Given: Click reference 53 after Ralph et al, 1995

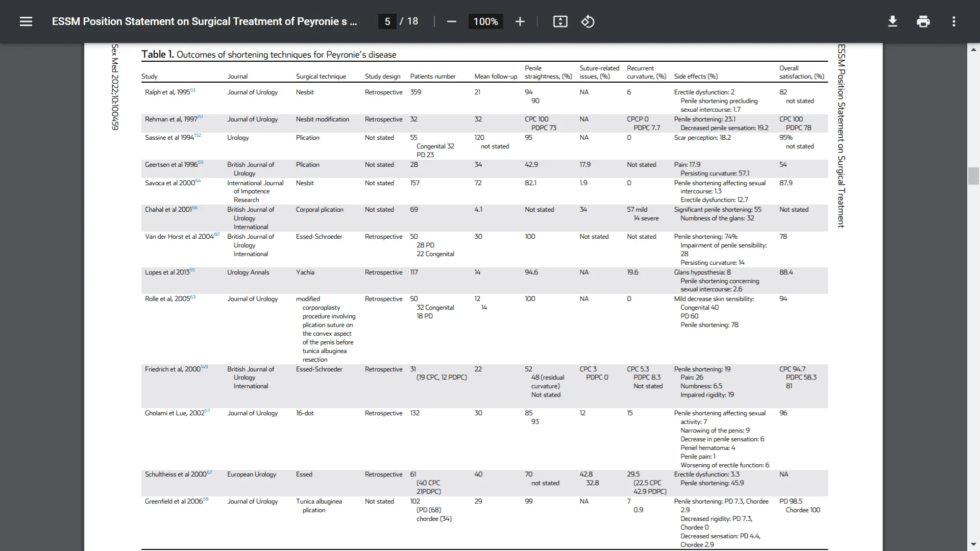Looking at the screenshot, I should (193, 90).
